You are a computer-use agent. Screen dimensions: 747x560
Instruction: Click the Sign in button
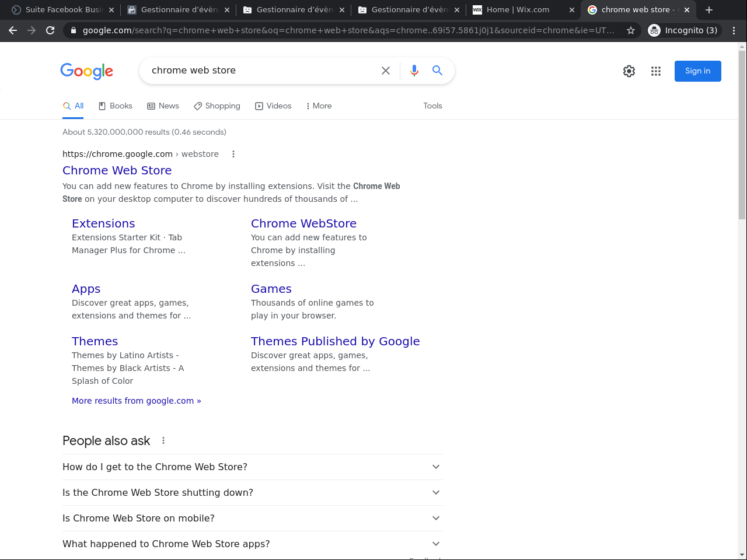(x=697, y=71)
